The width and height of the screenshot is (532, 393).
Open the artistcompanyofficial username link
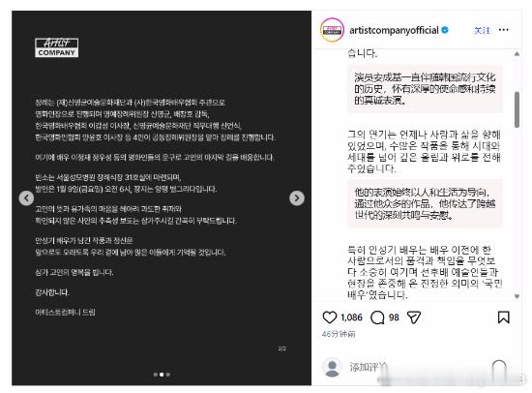(x=394, y=30)
